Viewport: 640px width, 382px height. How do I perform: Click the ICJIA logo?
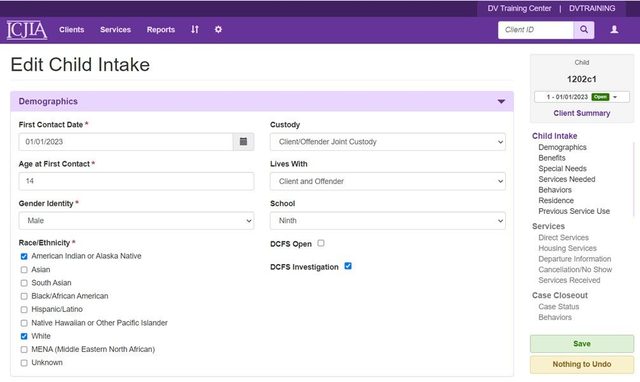click(27, 30)
